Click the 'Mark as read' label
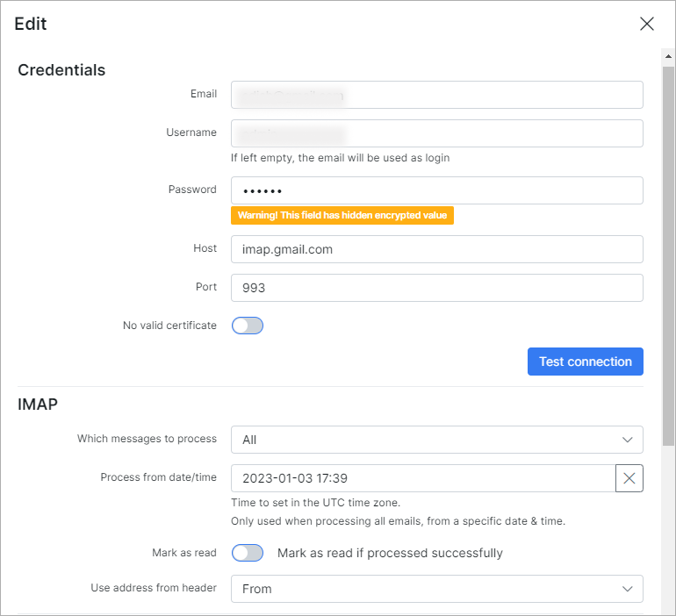The image size is (676, 616). [184, 553]
